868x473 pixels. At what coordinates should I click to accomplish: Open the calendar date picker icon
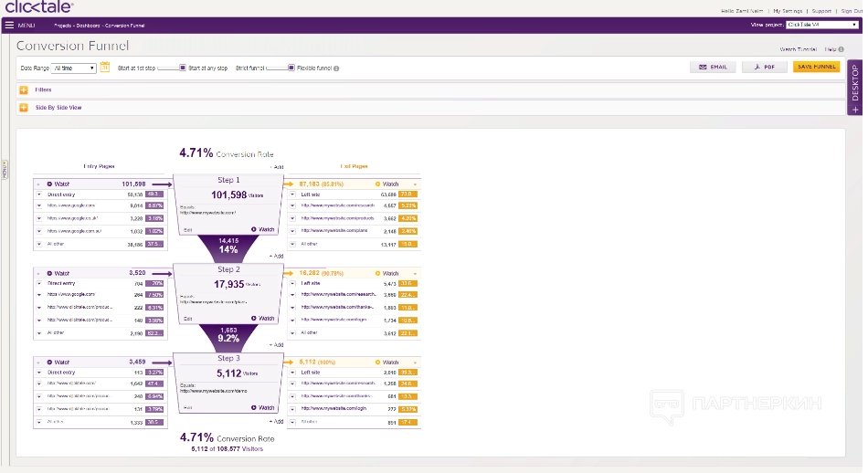105,67
